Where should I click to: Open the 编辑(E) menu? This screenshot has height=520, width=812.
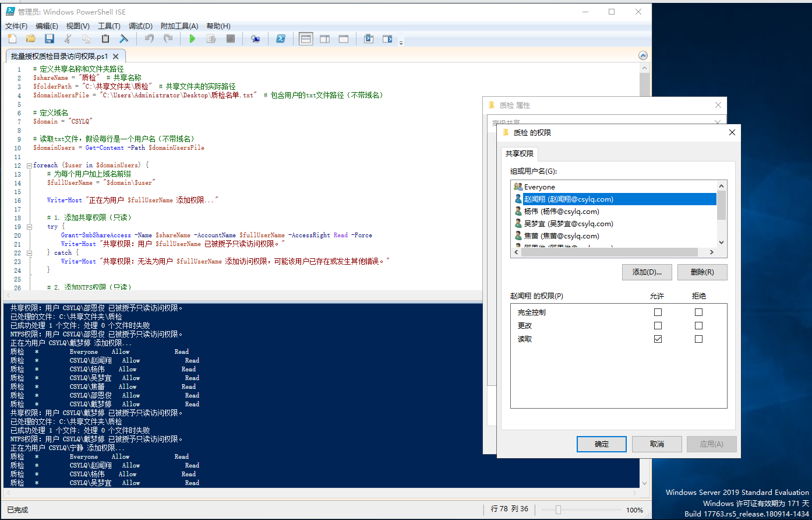tap(47, 26)
